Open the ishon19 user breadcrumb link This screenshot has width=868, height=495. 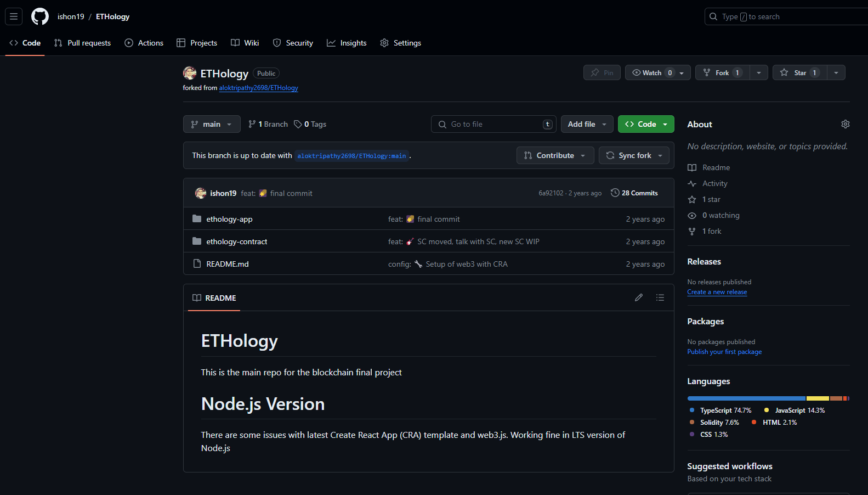tap(71, 16)
